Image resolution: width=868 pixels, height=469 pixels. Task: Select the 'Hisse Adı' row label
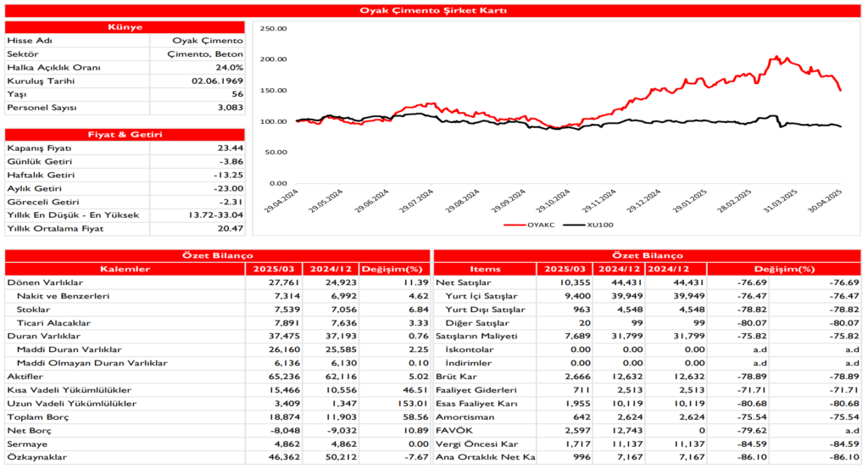[x=30, y=41]
